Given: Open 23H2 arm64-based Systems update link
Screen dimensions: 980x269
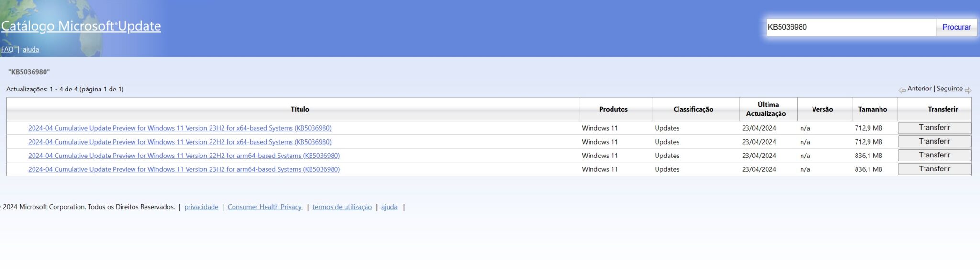Looking at the screenshot, I should point(184,169).
